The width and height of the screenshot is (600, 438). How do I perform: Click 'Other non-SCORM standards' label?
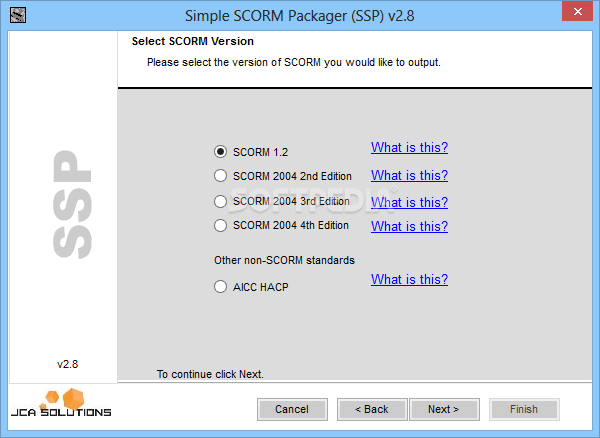tap(284, 260)
